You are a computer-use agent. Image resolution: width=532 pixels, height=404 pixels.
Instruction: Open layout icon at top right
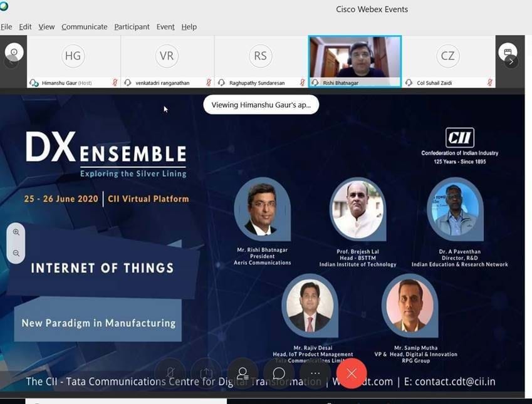click(x=508, y=52)
